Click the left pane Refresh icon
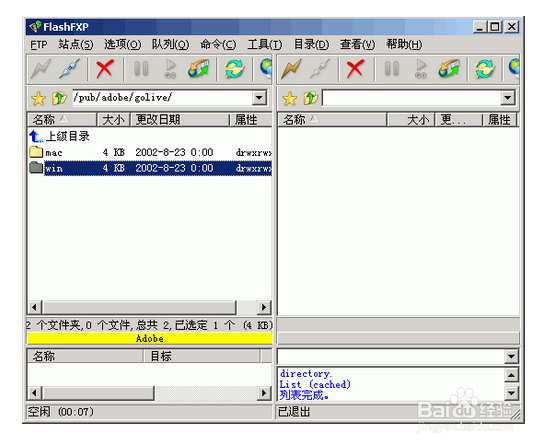The width and height of the screenshot is (544, 446). click(235, 68)
